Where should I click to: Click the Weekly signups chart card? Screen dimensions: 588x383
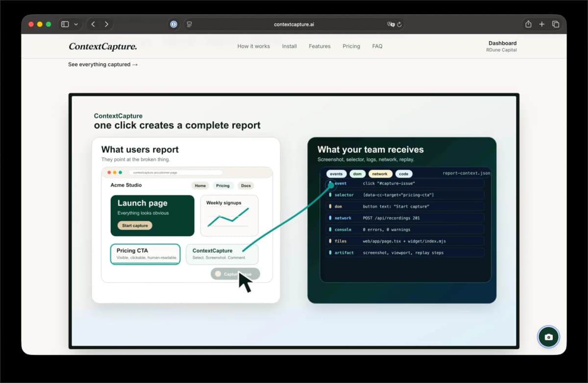tap(229, 215)
